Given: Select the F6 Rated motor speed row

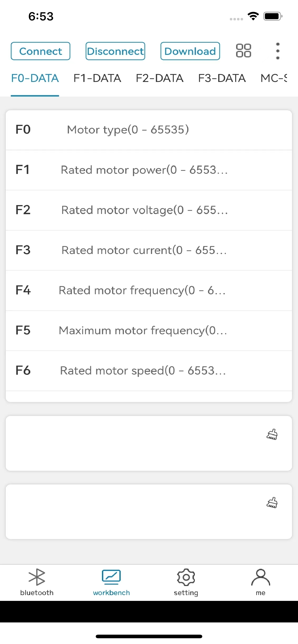Looking at the screenshot, I should coord(149,371).
